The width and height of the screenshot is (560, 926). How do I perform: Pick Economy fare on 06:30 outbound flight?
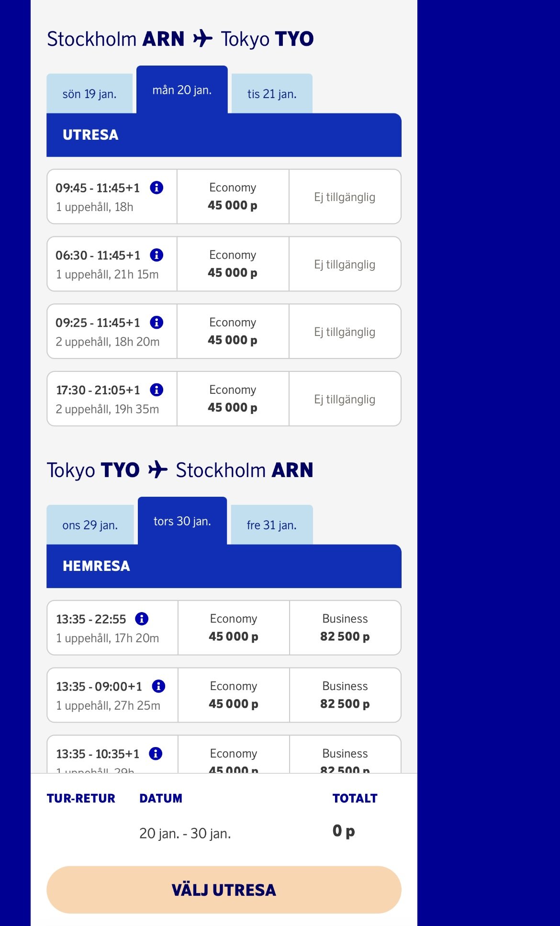click(x=233, y=264)
